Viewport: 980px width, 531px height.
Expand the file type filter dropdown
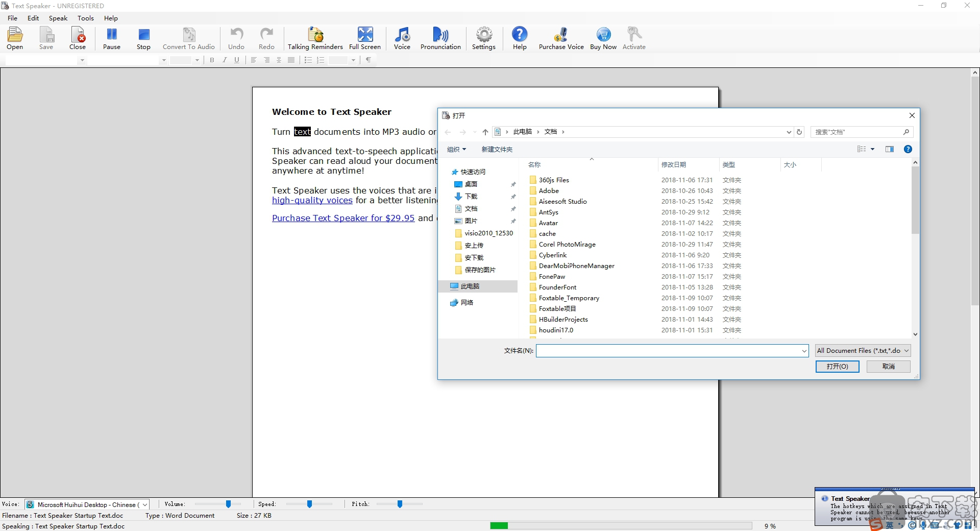click(x=906, y=351)
